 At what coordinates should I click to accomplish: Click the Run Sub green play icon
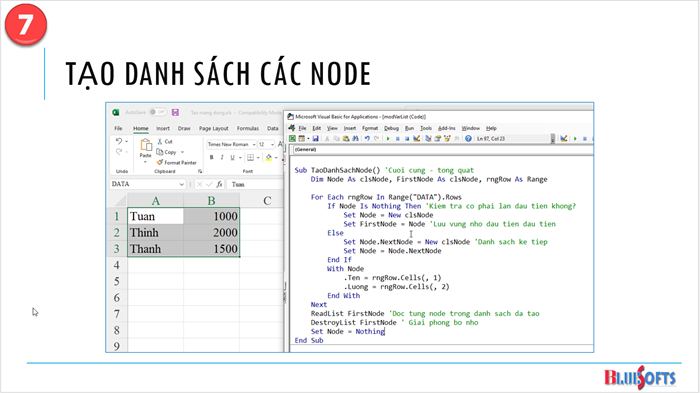[x=388, y=138]
